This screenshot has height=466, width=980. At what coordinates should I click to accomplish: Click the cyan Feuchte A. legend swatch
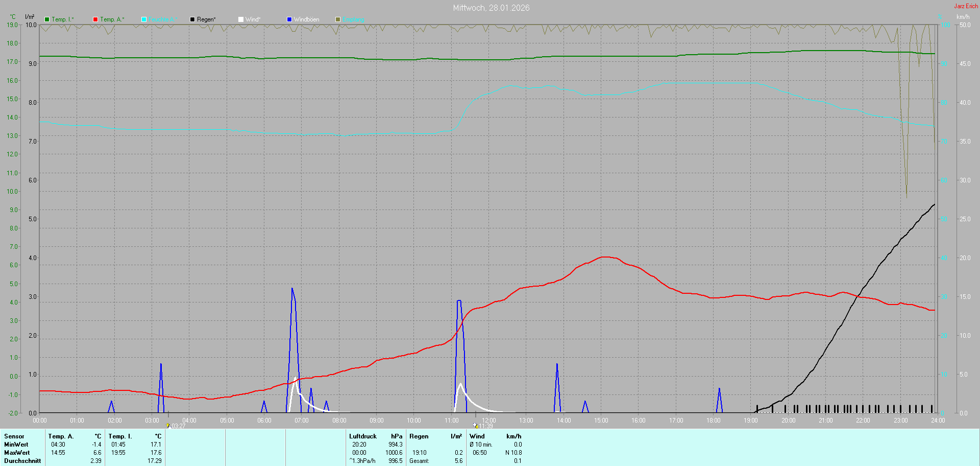144,19
